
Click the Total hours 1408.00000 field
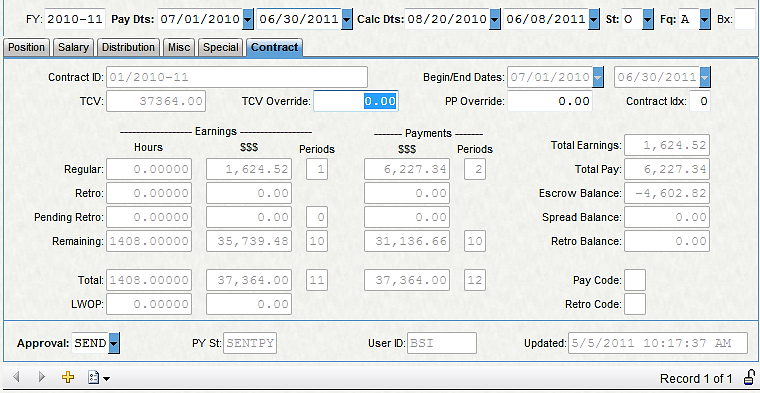click(x=149, y=280)
